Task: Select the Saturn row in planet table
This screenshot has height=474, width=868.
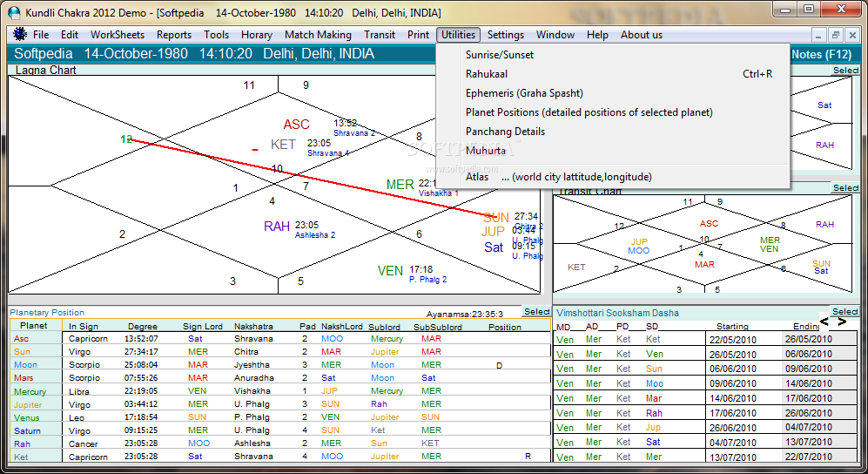Action: click(x=280, y=430)
